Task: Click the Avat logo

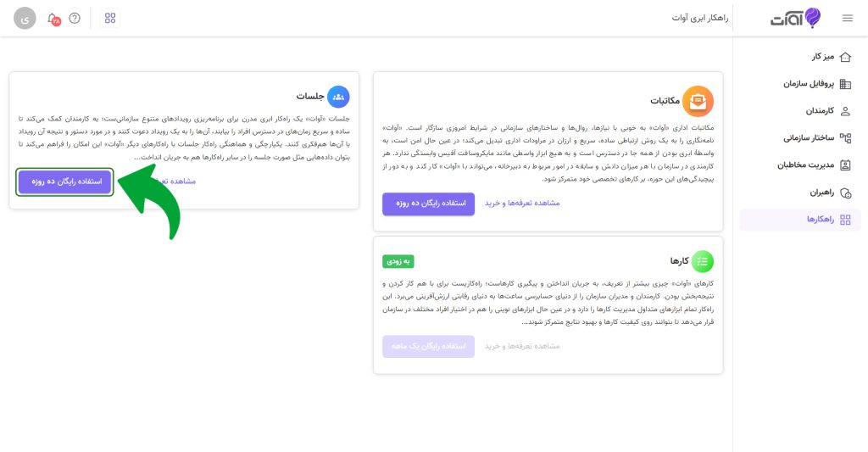Action: point(795,19)
